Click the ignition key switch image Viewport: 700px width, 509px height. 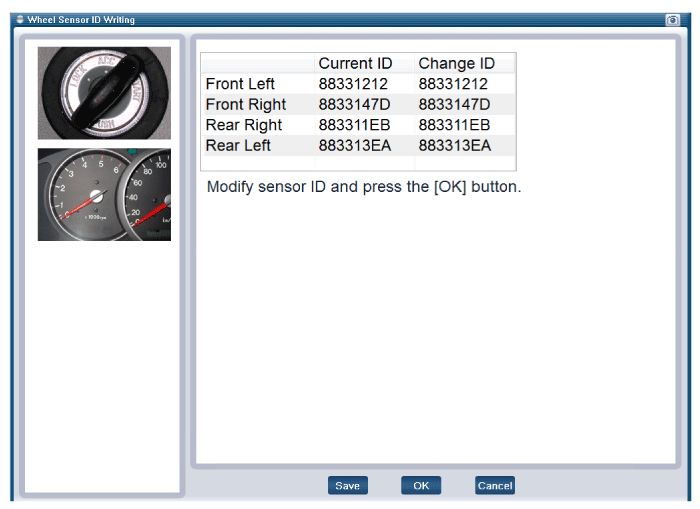pos(104,93)
